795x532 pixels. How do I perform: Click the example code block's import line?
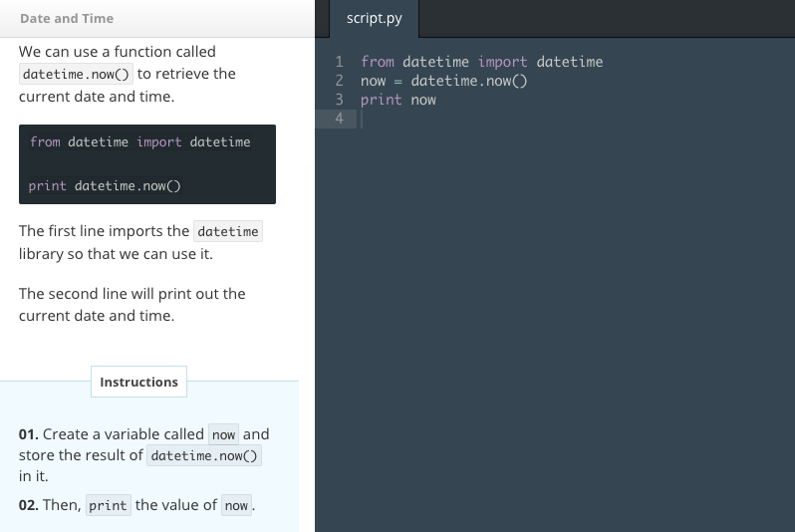[x=139, y=142]
